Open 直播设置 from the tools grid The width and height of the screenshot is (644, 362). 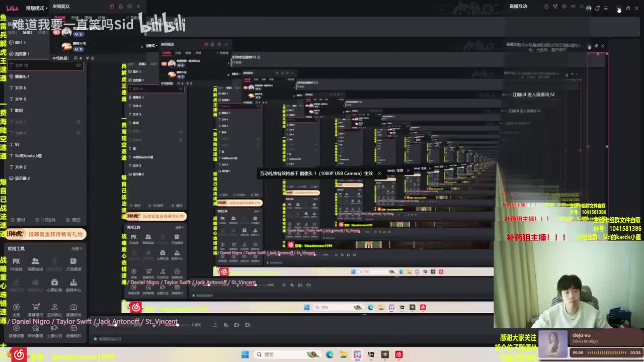(x=16, y=330)
